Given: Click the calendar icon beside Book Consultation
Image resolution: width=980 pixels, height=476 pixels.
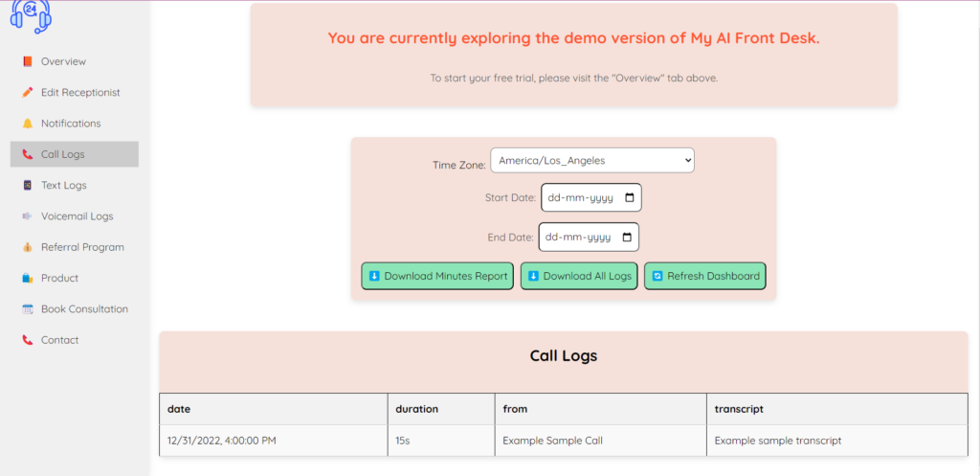Looking at the screenshot, I should click(27, 309).
